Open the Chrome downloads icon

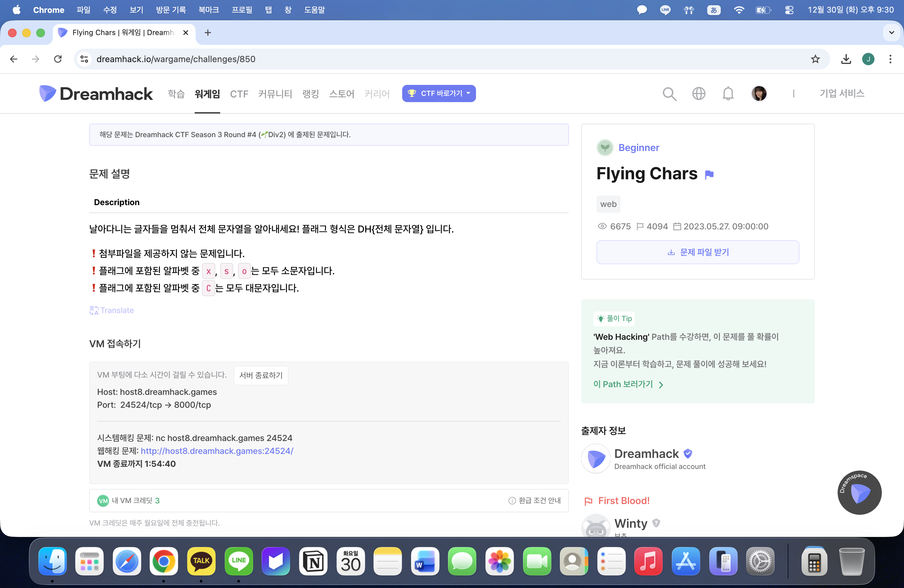(x=846, y=59)
